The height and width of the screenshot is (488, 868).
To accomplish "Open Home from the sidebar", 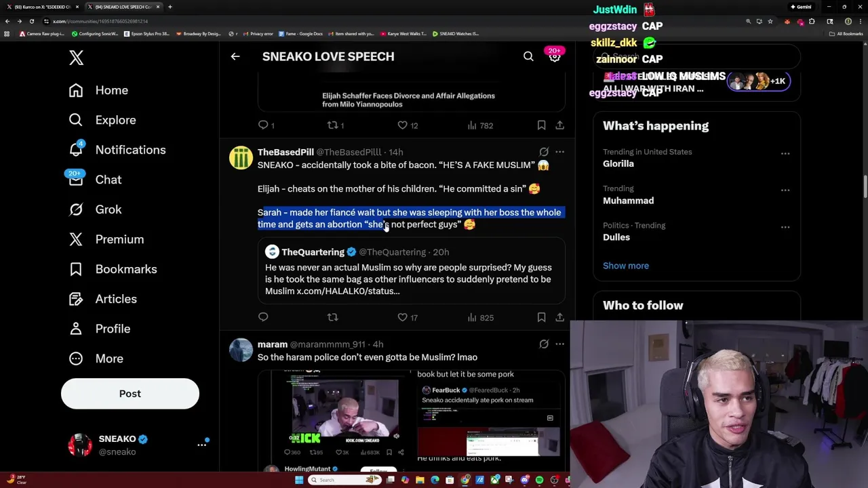I will coord(98,90).
